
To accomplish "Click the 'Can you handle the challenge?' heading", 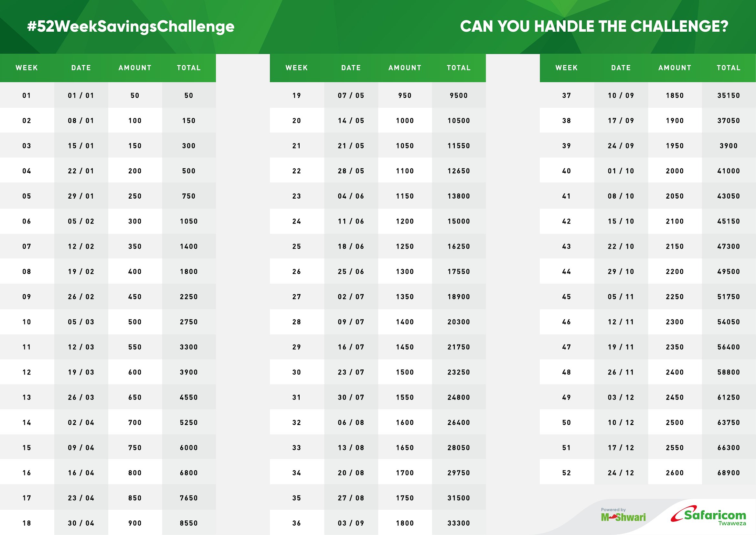I will (x=594, y=26).
